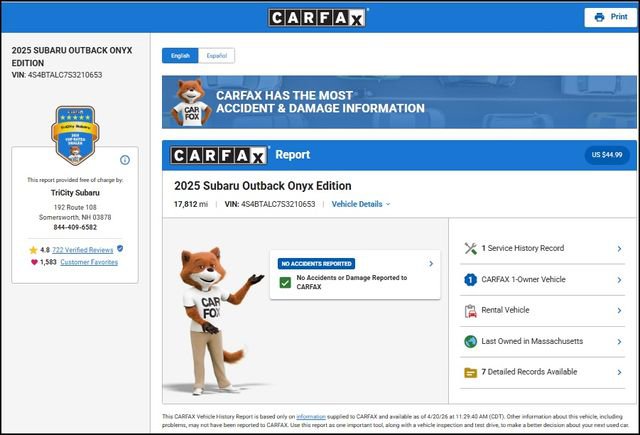Image resolution: width=640 pixels, height=435 pixels.
Task: Open the Customer Favorites link
Action: point(89,262)
